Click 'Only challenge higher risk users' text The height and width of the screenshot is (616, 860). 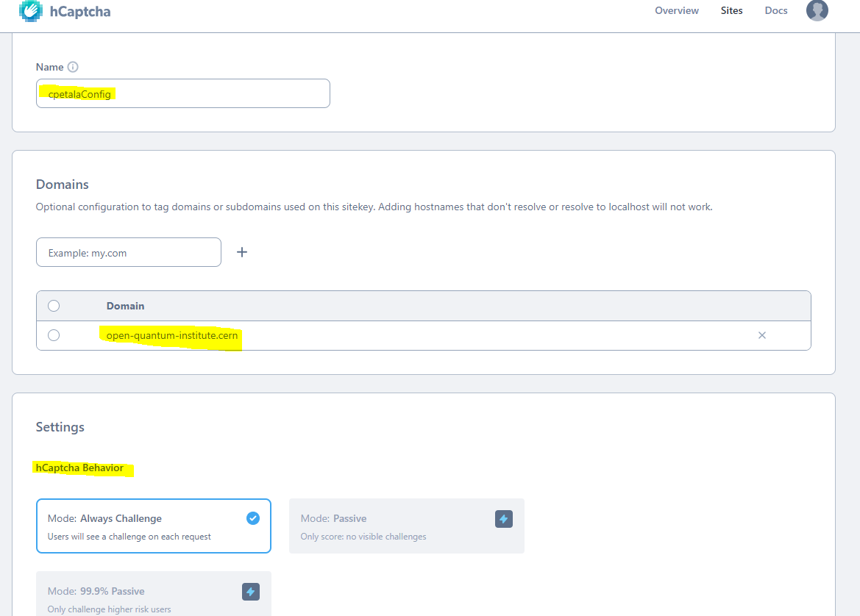pyautogui.click(x=109, y=609)
